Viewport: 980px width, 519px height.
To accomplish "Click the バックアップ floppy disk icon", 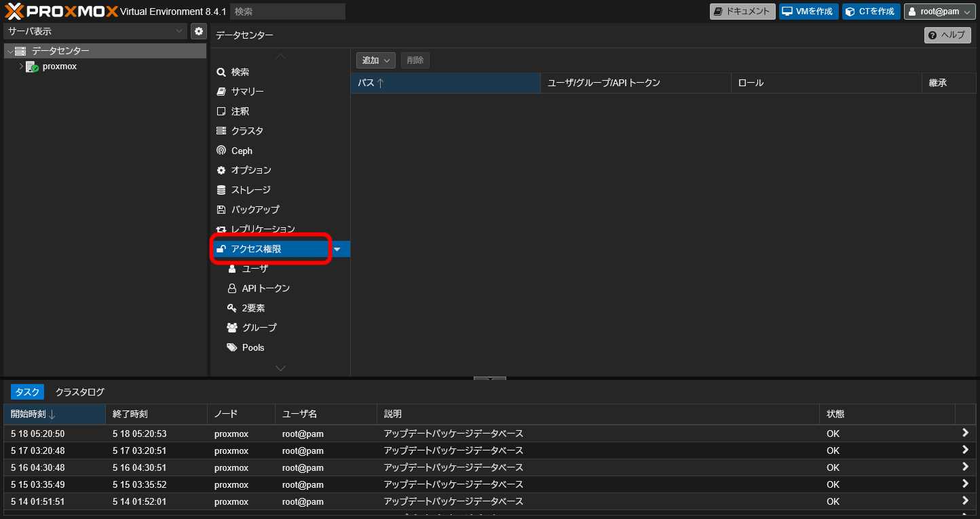I will tap(221, 210).
